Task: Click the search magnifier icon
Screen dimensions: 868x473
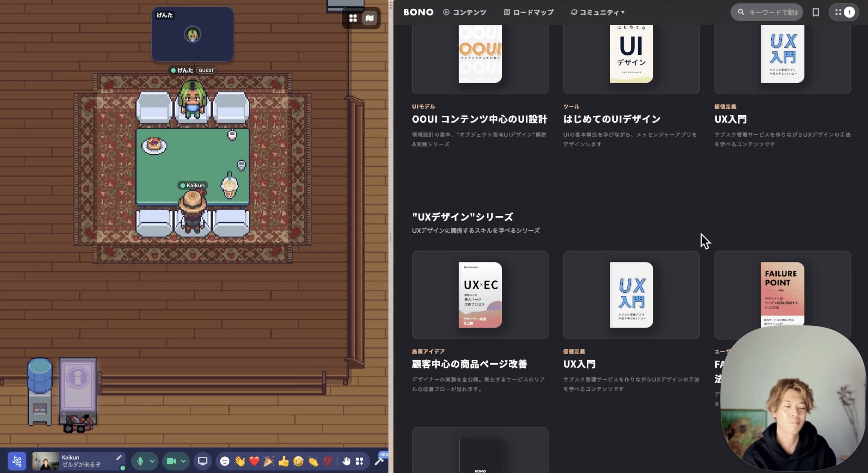Action: click(x=741, y=12)
